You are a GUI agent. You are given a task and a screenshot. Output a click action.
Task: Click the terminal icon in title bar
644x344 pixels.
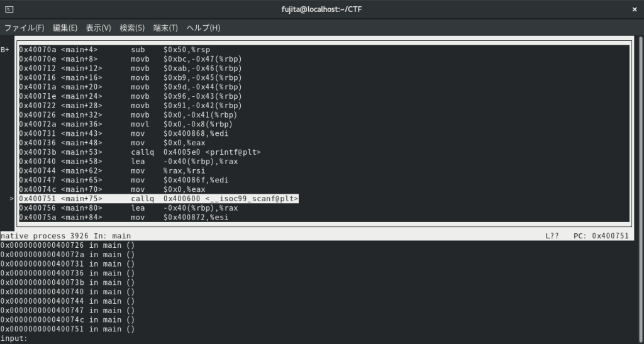tap(9, 9)
